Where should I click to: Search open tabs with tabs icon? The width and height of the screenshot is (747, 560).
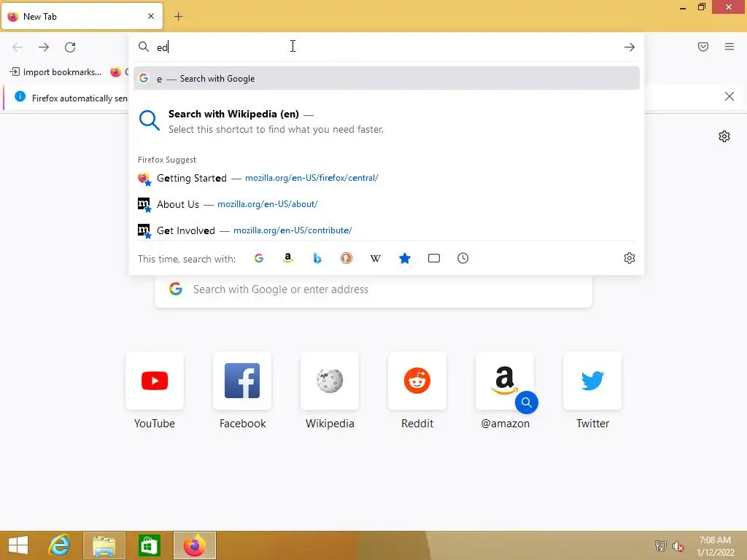[434, 258]
